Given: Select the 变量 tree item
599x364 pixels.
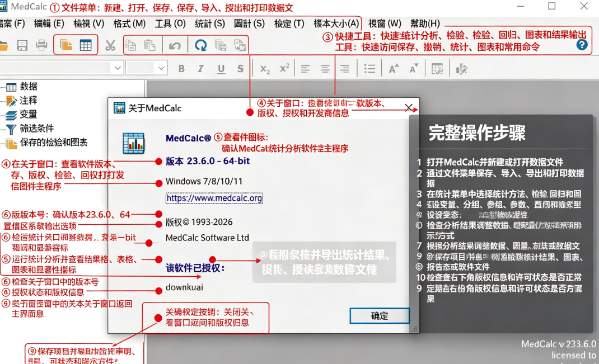Looking at the screenshot, I should coord(29,115).
